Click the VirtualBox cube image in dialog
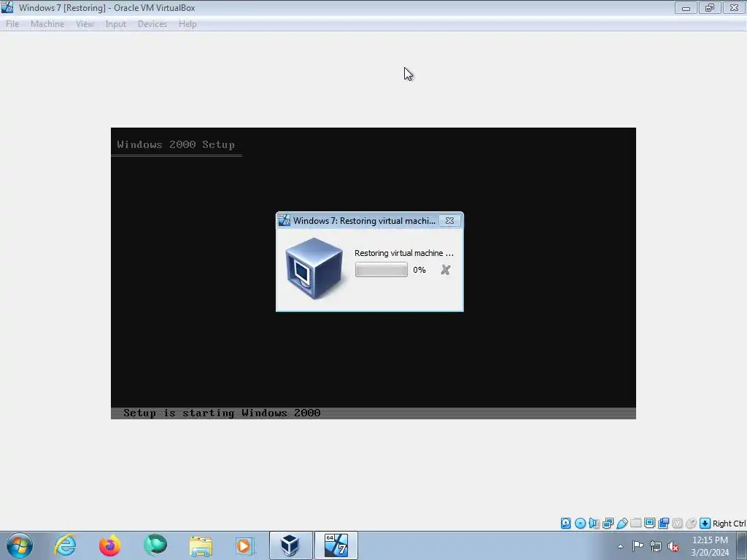 coord(314,268)
